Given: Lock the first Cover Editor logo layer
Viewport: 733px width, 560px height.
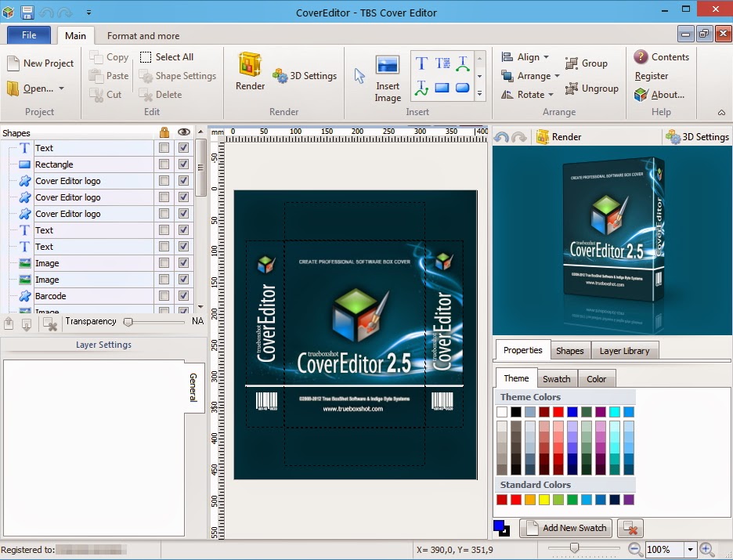Looking at the screenshot, I should click(164, 180).
